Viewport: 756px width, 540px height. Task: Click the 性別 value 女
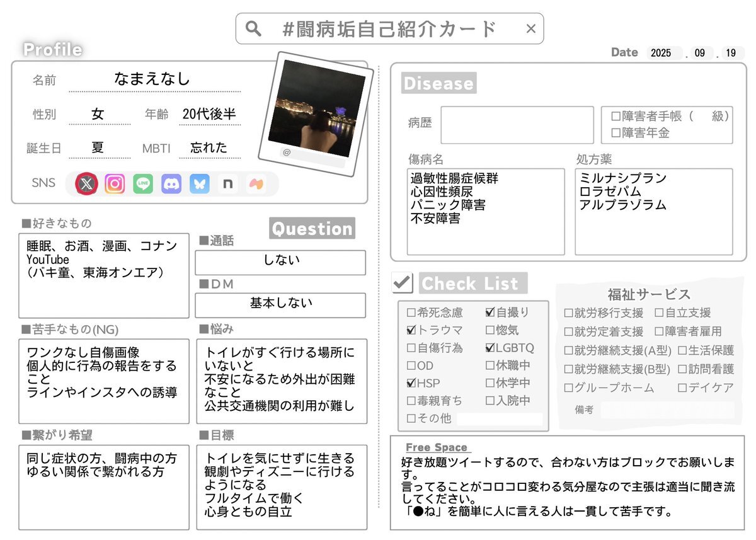click(98, 114)
